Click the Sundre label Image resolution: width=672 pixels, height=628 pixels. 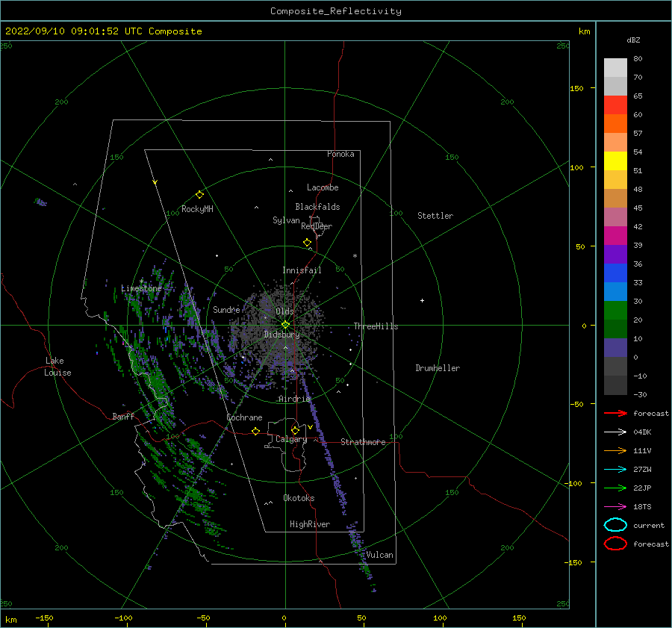click(226, 309)
